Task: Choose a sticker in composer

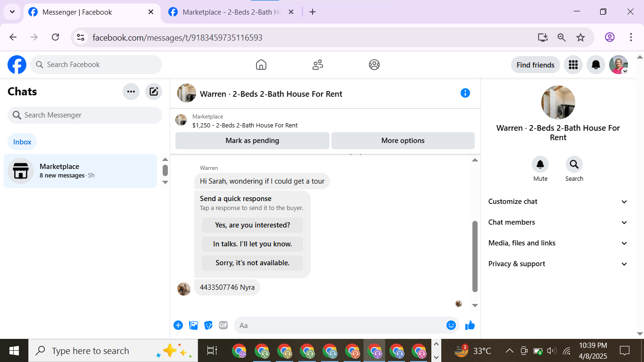Action: pyautogui.click(x=208, y=325)
